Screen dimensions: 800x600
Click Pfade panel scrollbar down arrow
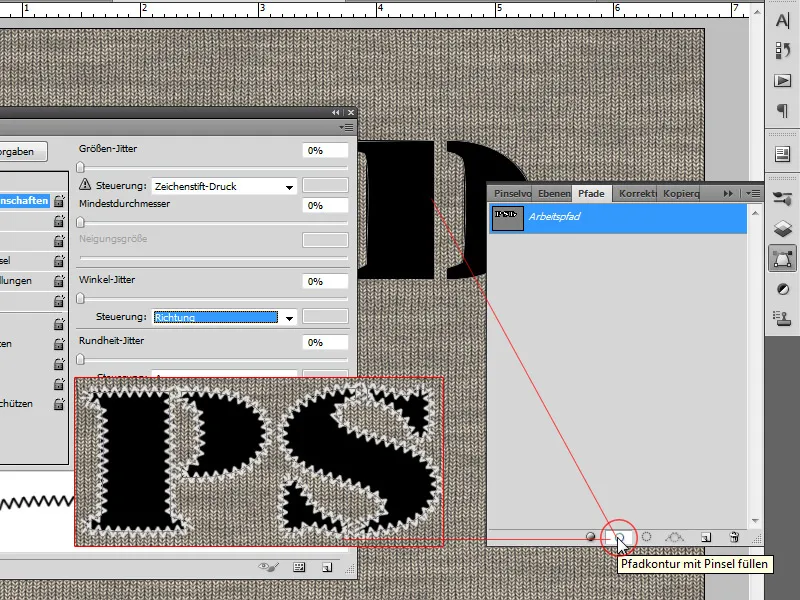point(755,521)
